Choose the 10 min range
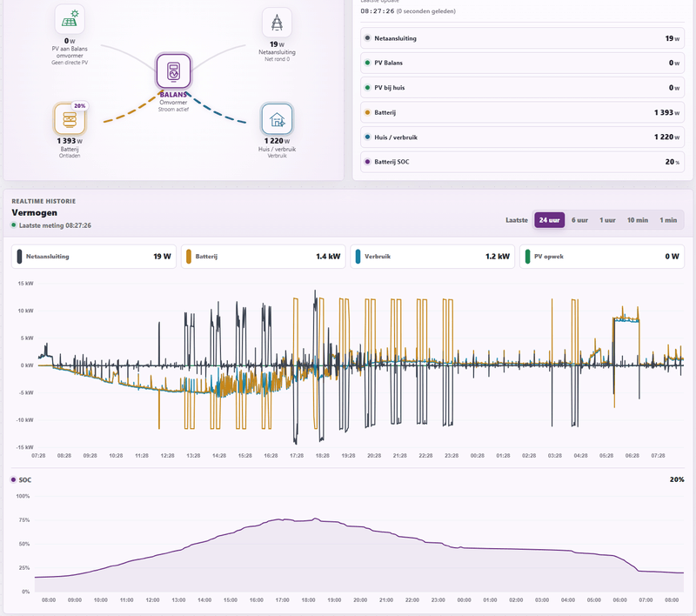Viewport: 696px width, 616px height. tap(638, 220)
